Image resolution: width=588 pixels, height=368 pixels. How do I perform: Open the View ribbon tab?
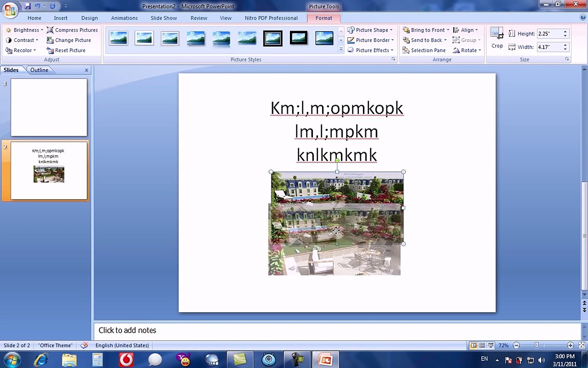tap(226, 18)
